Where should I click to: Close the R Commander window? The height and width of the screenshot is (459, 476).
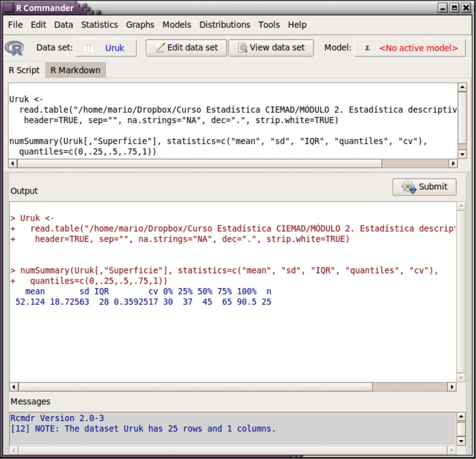pos(466,7)
